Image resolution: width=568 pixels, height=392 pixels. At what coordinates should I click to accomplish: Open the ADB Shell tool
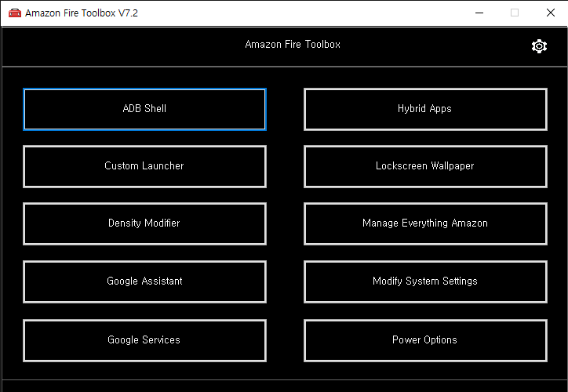tap(144, 109)
